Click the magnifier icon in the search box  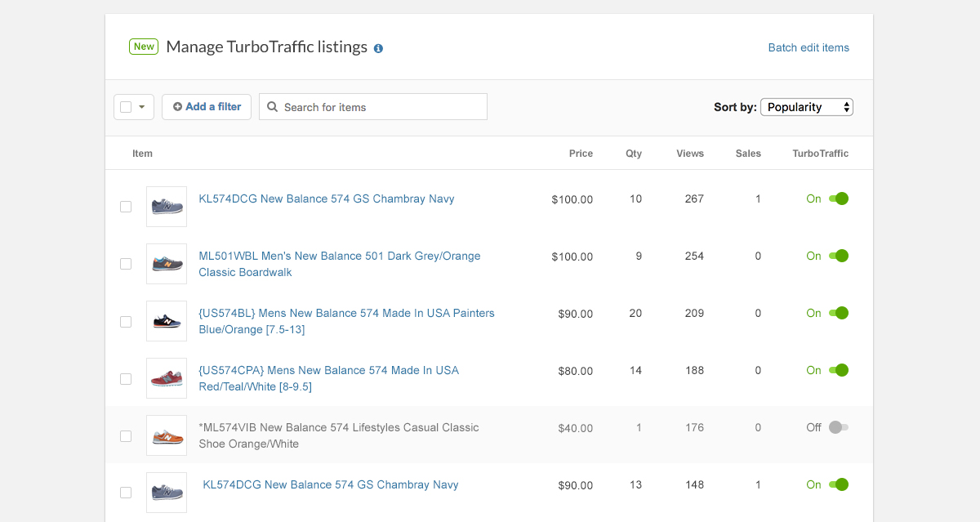[273, 107]
